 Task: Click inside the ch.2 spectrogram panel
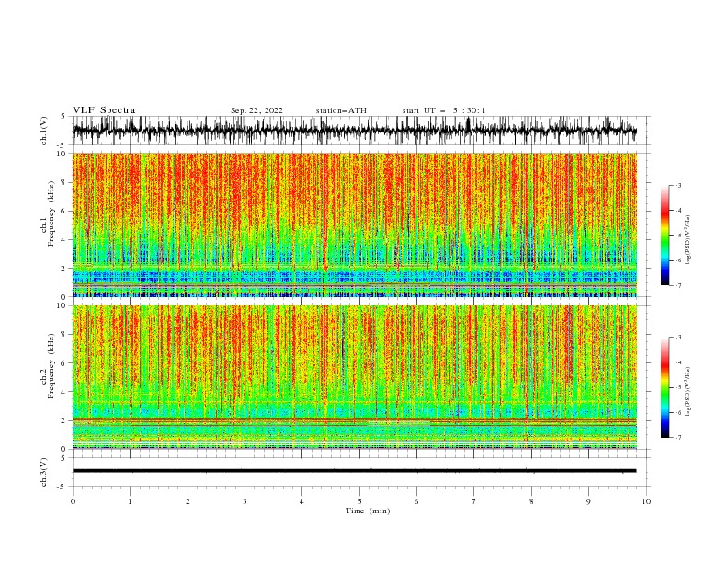(354, 377)
